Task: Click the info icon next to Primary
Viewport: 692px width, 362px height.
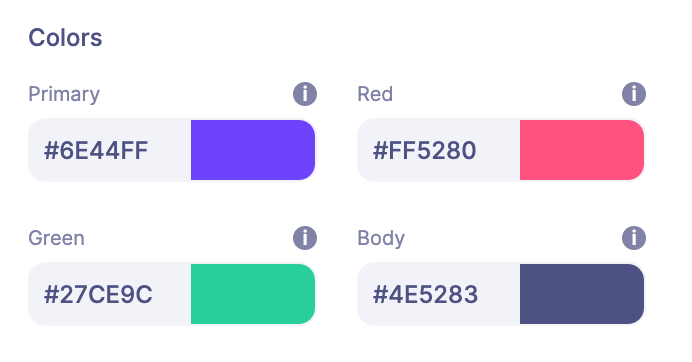Action: (305, 94)
